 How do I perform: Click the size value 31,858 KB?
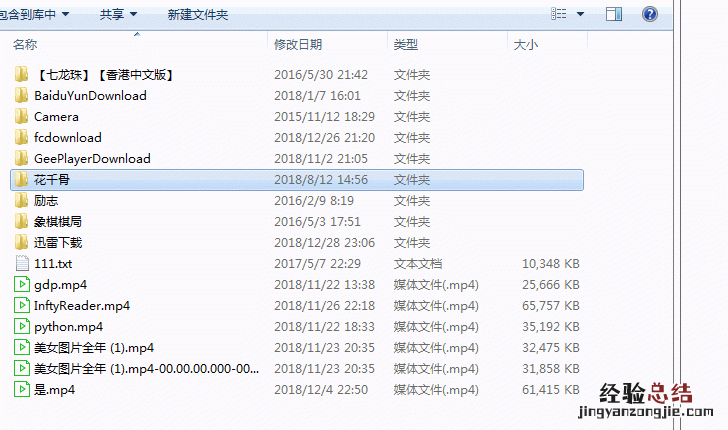pyautogui.click(x=551, y=369)
